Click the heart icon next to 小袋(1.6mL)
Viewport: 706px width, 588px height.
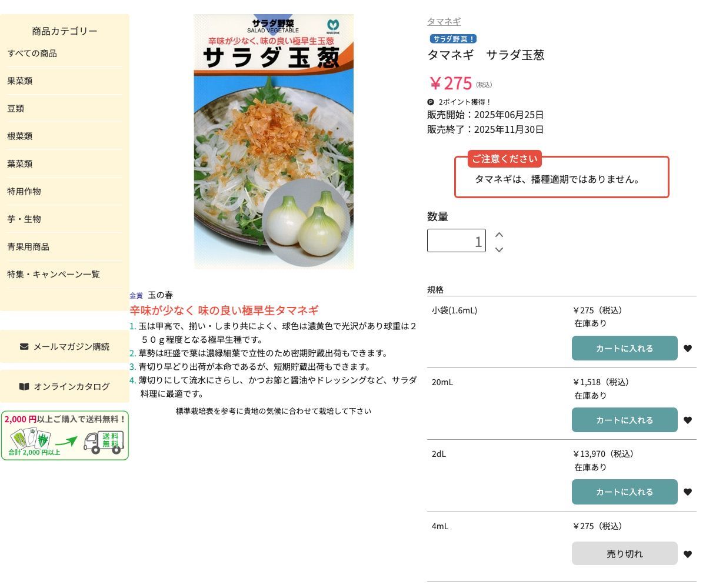point(688,348)
